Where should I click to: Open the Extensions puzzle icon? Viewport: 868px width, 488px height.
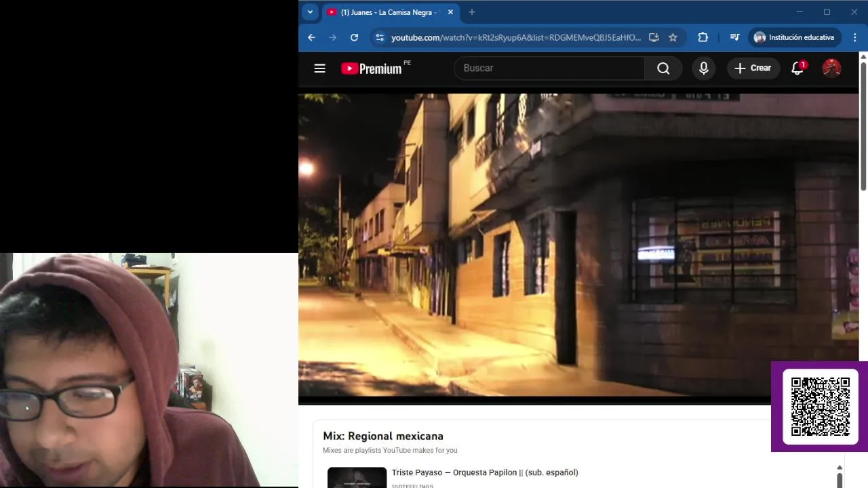pyautogui.click(x=703, y=37)
